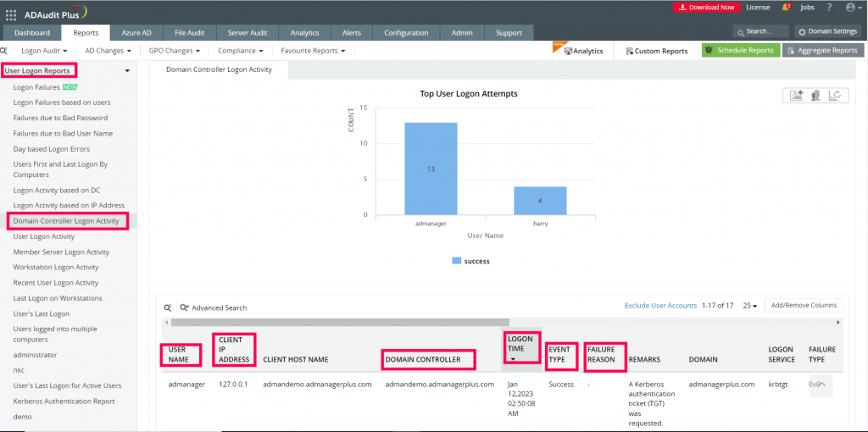Switch to the Dashboard tab
868x432 pixels.
point(32,33)
